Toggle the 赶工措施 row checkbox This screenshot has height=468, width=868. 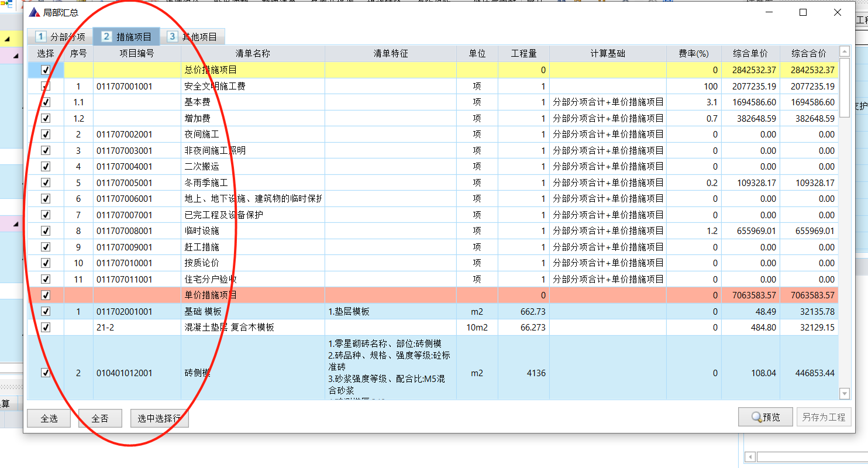[x=46, y=247]
